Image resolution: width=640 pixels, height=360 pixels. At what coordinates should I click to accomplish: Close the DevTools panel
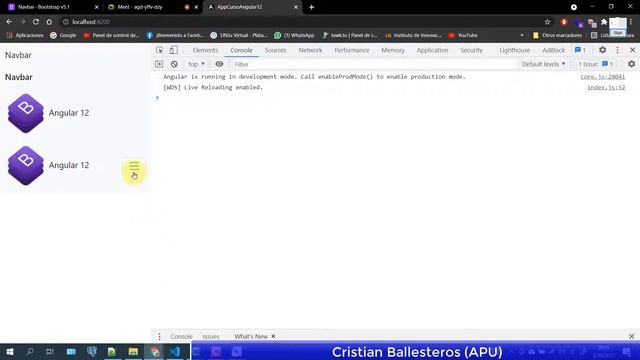[x=632, y=50]
